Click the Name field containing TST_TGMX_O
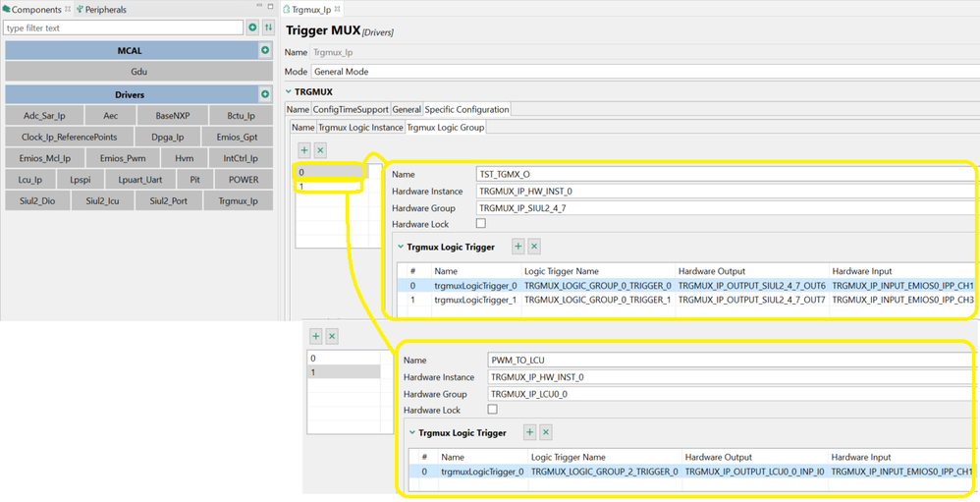 [x=728, y=175]
